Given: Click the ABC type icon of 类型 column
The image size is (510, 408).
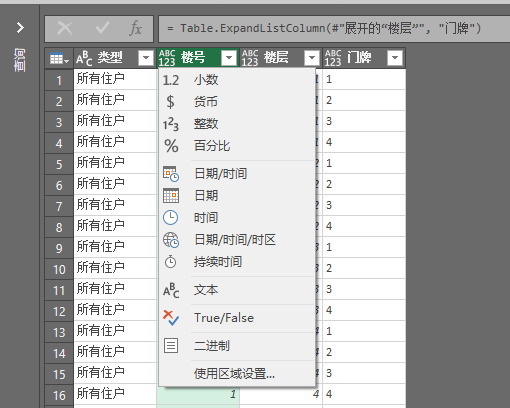Looking at the screenshot, I should click(84, 58).
